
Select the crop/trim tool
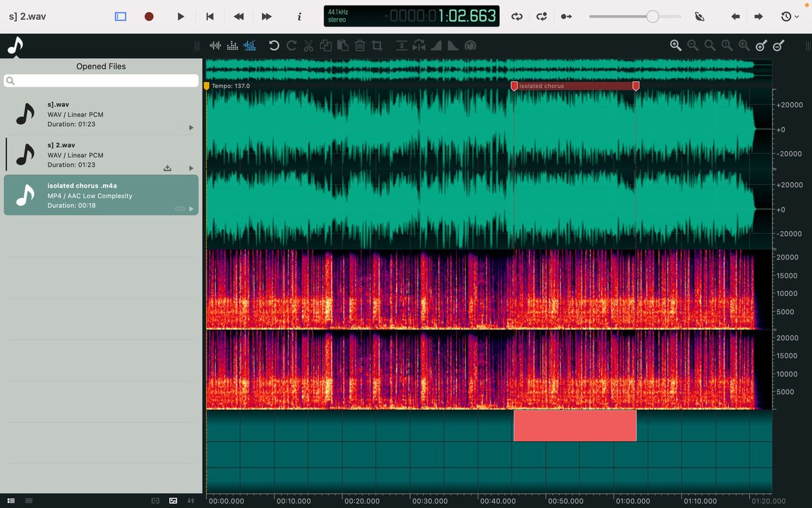[x=377, y=45]
